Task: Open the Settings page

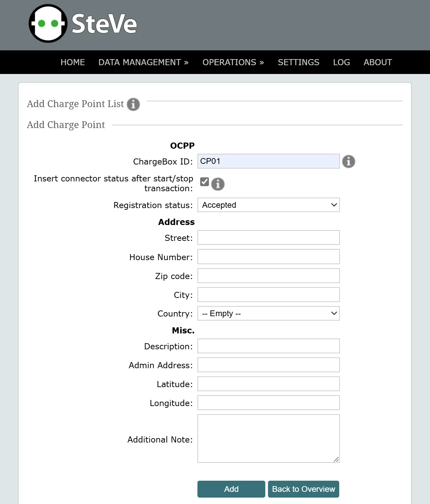Action: click(x=298, y=62)
